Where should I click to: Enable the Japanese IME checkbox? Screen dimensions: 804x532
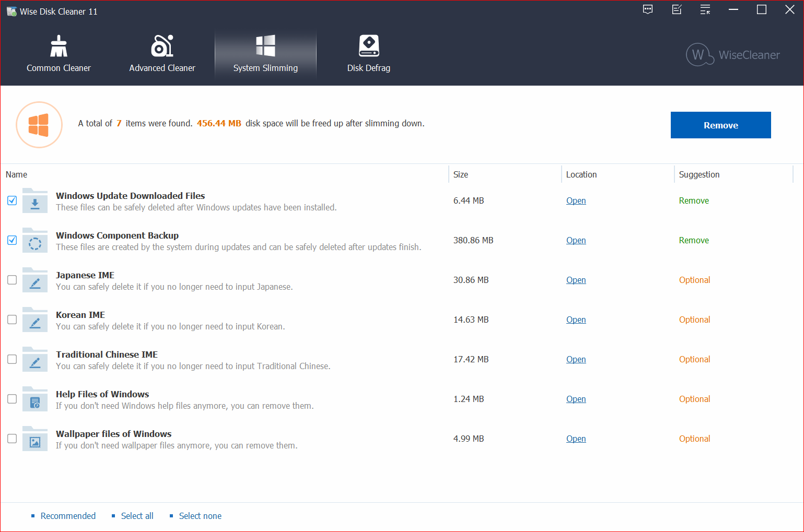[12, 280]
